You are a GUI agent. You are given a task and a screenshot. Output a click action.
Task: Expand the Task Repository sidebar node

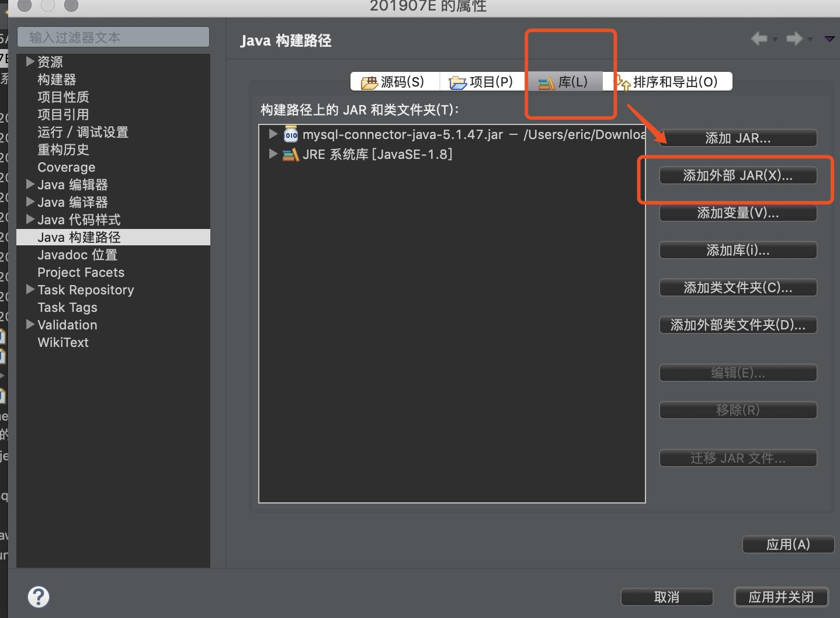(x=30, y=290)
